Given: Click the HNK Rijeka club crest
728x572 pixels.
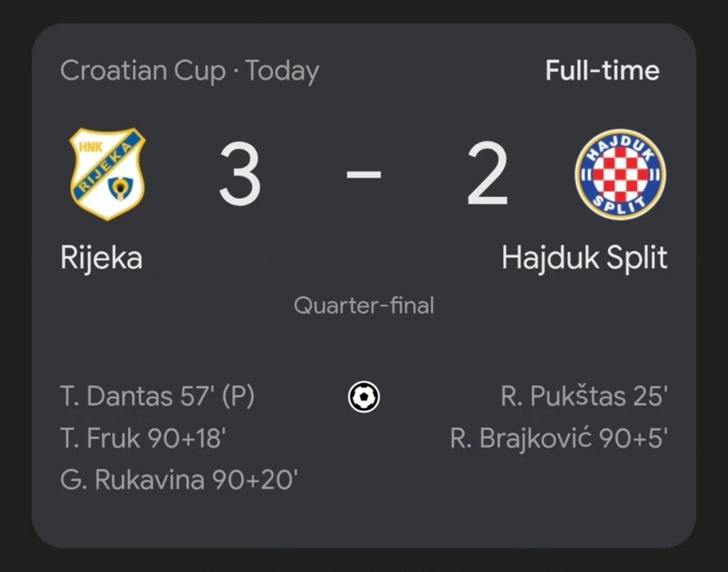Looking at the screenshot, I should 107,174.
